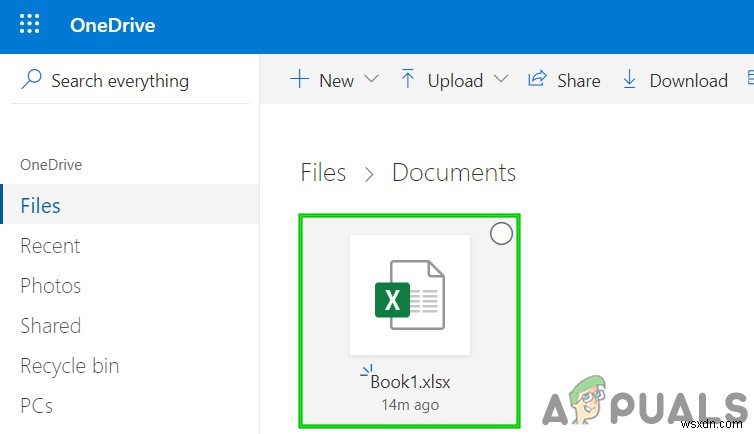Open Files in the sidebar

(130, 204)
